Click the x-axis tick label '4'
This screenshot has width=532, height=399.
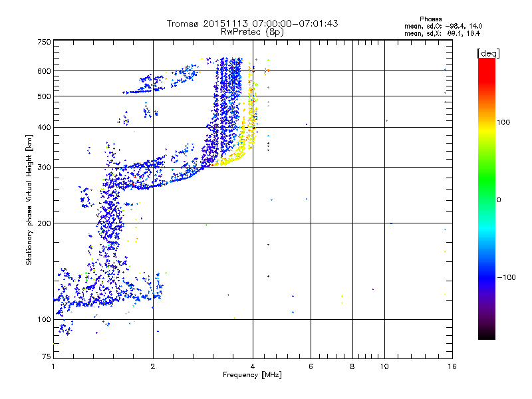(253, 366)
